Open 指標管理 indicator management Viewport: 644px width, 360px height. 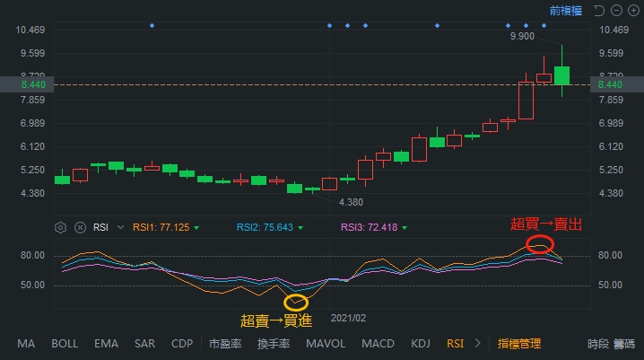(x=519, y=344)
